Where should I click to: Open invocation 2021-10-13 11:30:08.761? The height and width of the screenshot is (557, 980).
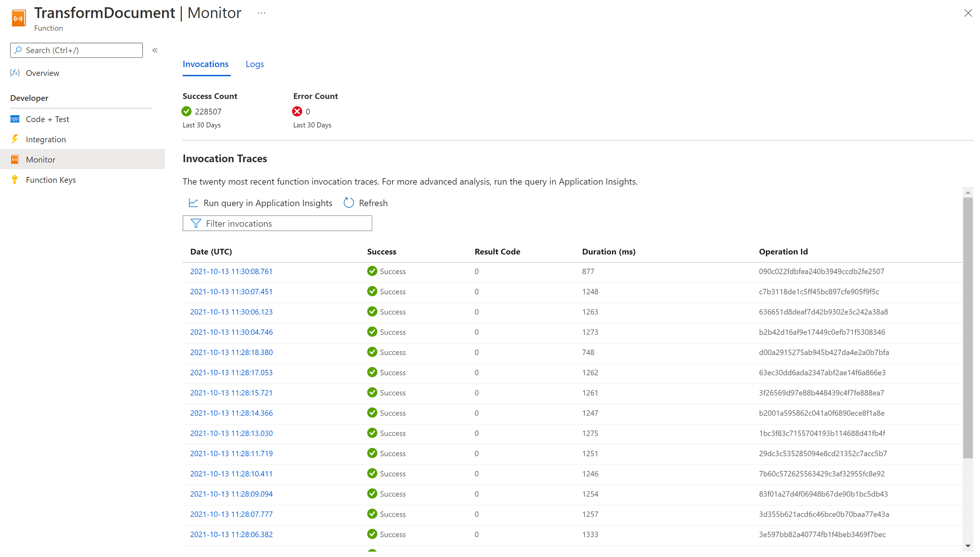coord(231,271)
